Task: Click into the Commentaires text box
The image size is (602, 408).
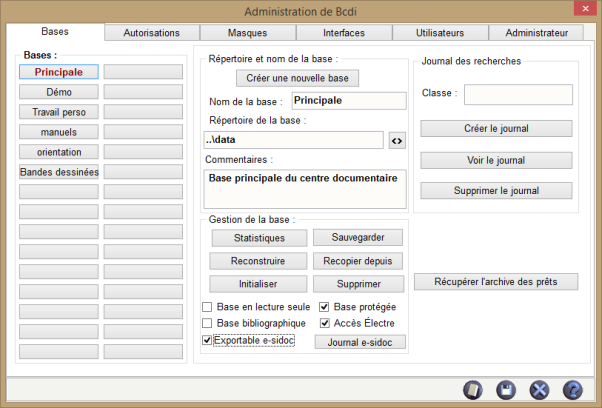Action: coord(306,189)
